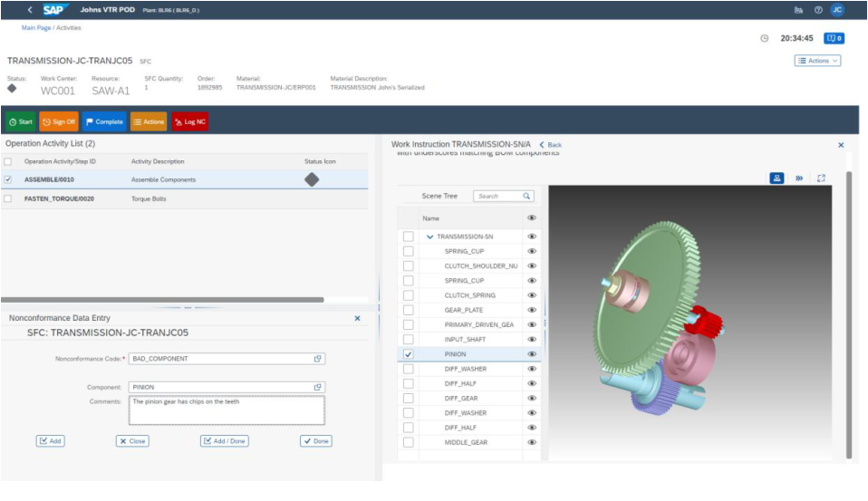
Task: Click the SAP logo
Action: tap(54, 9)
